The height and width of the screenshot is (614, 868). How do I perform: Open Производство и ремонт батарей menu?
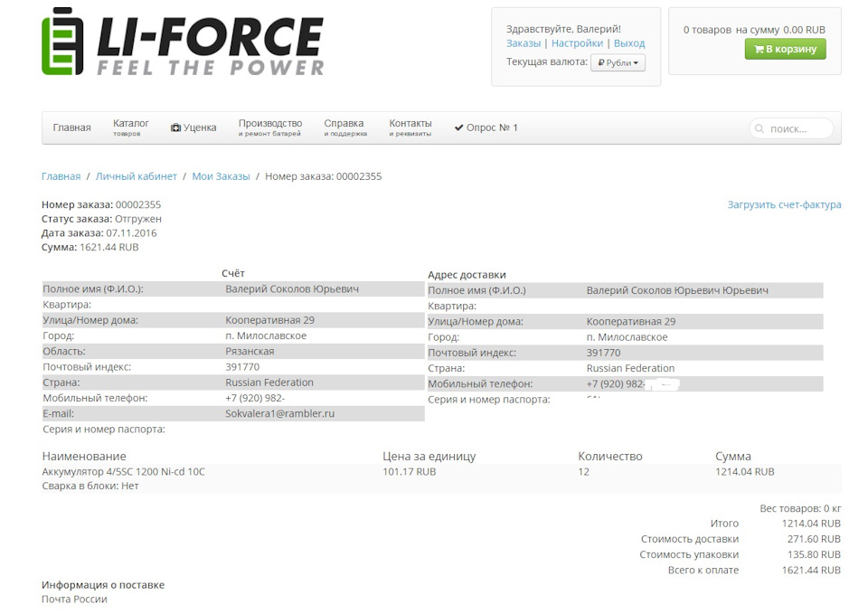pyautogui.click(x=269, y=128)
